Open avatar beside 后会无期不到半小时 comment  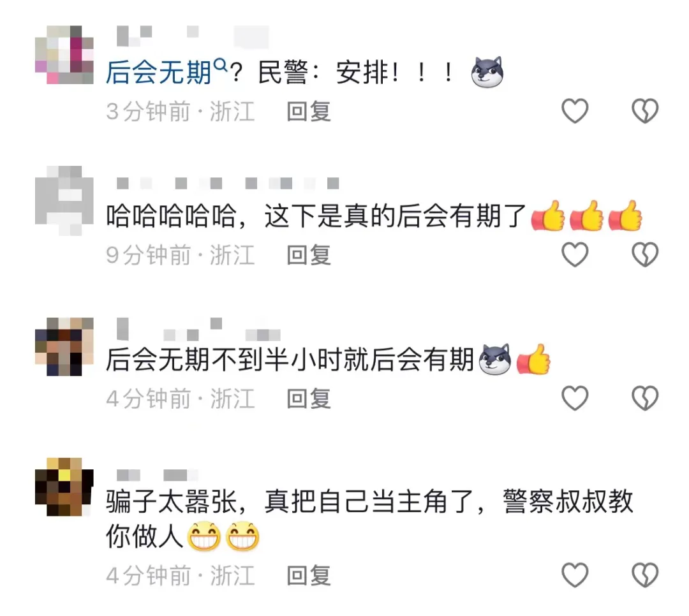click(x=64, y=346)
